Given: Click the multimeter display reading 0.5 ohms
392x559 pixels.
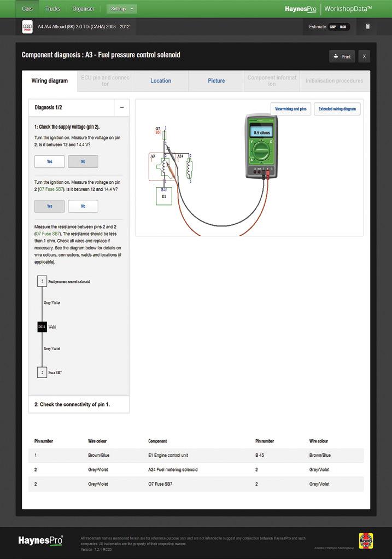Looking at the screenshot, I should pos(262,132).
